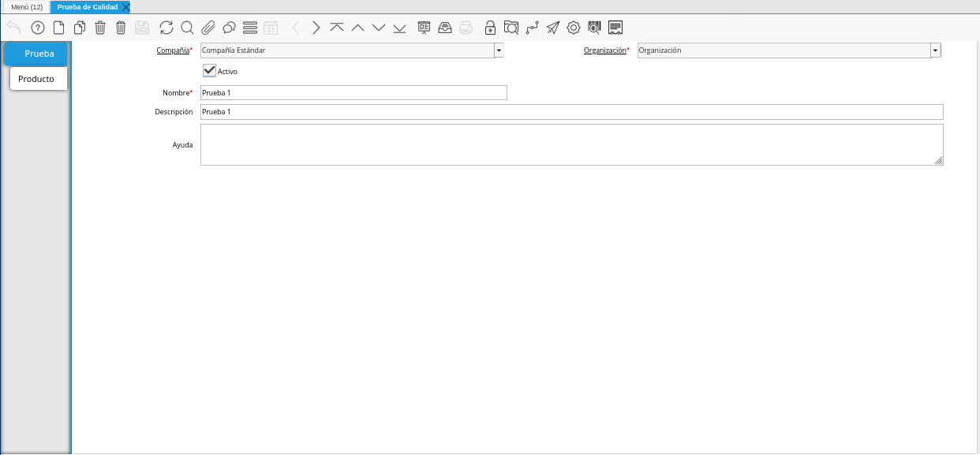This screenshot has height=455, width=980.
Task: Click the Ayuda text area corner grip
Action: point(939,160)
